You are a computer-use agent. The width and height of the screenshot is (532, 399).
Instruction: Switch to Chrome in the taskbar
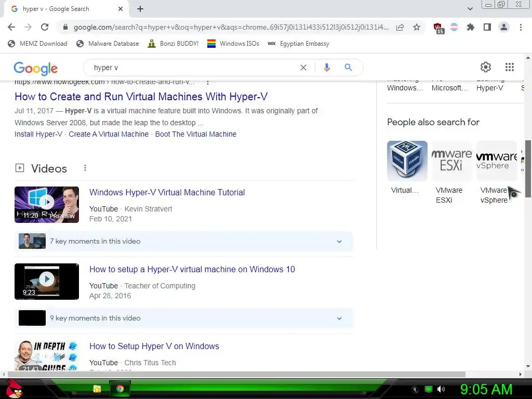coord(120,389)
